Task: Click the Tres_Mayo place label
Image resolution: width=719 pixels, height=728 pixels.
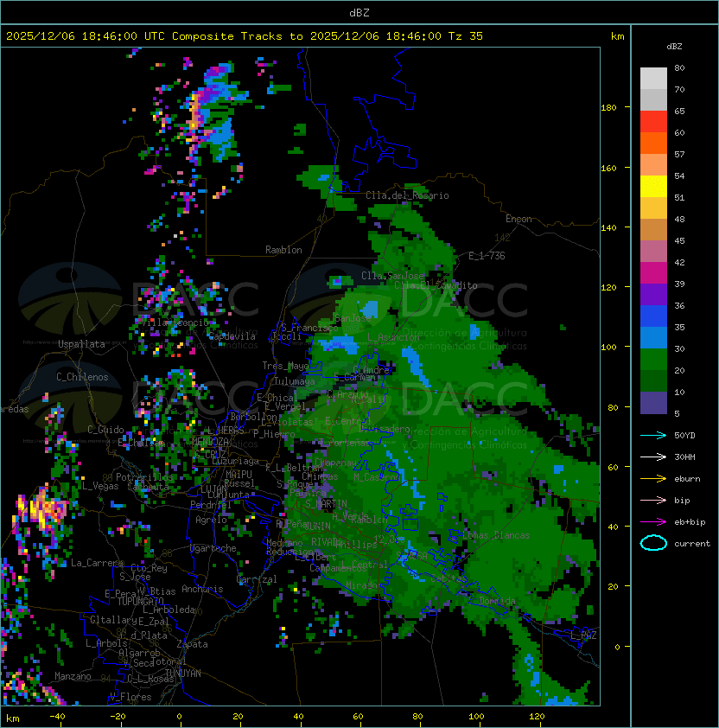Action: click(285, 366)
